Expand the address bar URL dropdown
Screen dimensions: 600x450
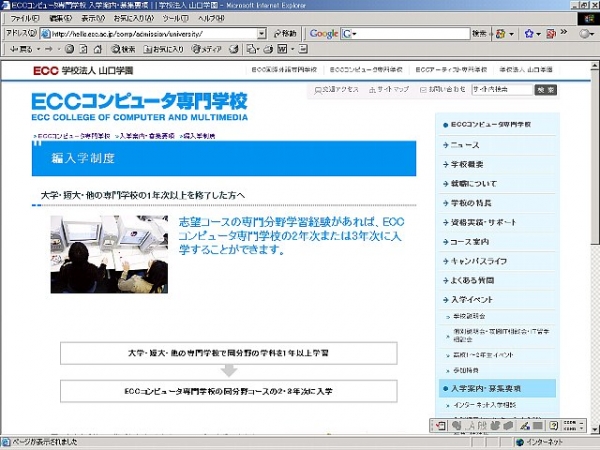(x=261, y=33)
